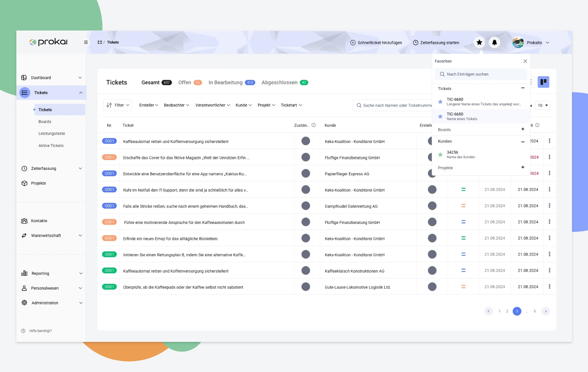This screenshot has width=588, height=372.
Task: Select the Gesamt tab
Action: tap(156, 82)
